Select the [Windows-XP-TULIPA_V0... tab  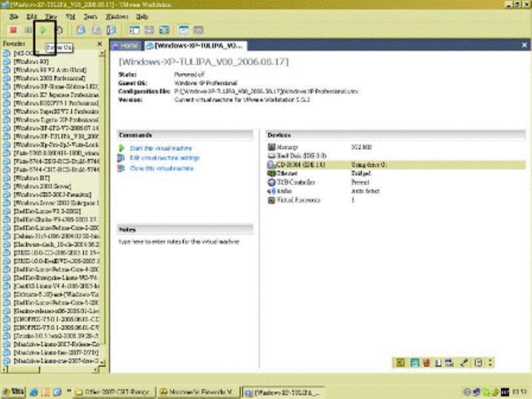click(196, 46)
